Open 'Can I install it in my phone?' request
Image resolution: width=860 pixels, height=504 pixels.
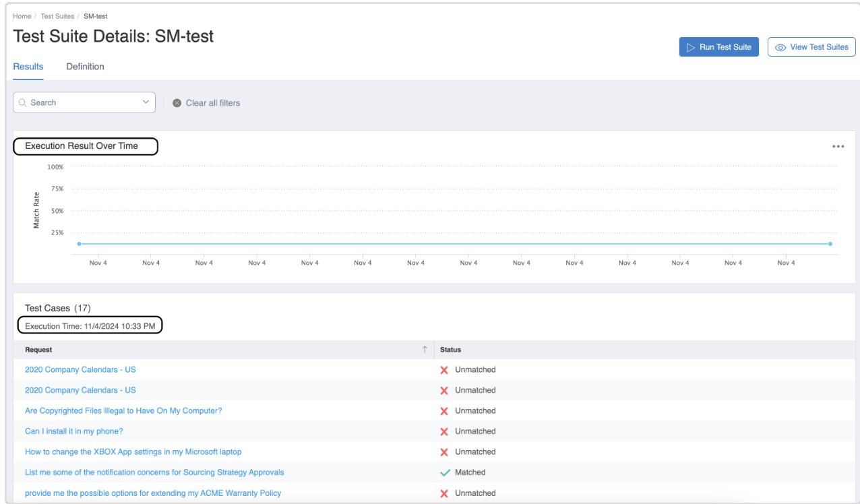(74, 431)
